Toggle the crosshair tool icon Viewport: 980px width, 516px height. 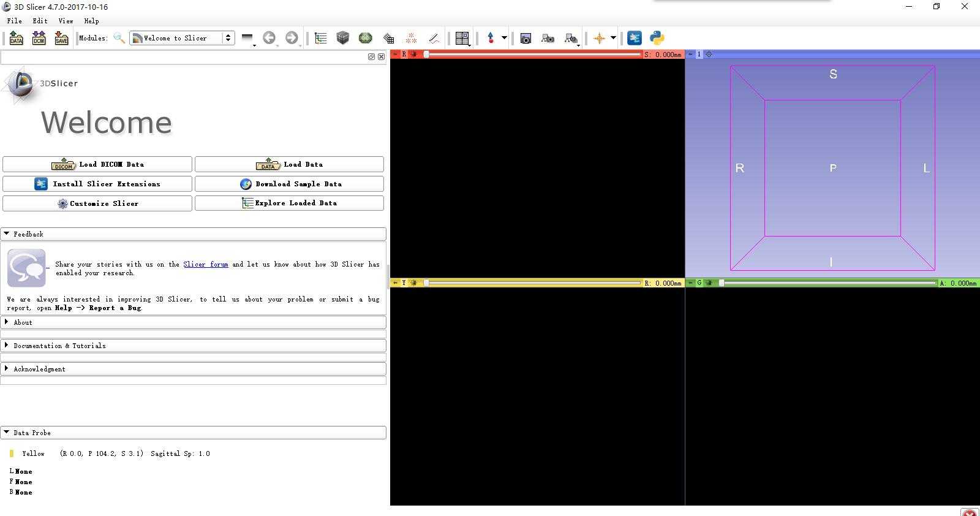(x=599, y=38)
